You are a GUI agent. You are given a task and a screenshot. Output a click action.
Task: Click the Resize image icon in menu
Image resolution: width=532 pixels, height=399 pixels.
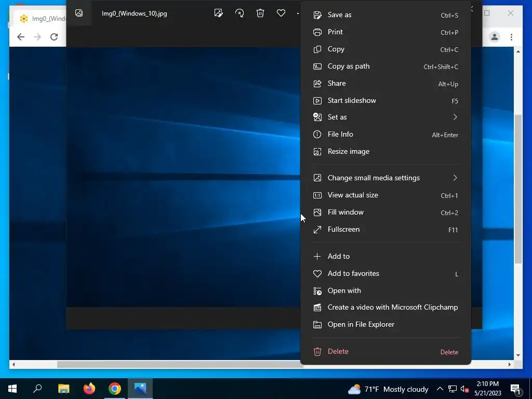click(317, 152)
